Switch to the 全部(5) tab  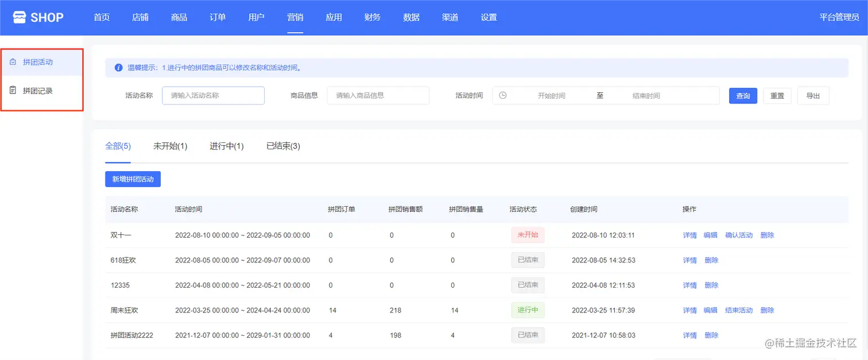point(118,146)
